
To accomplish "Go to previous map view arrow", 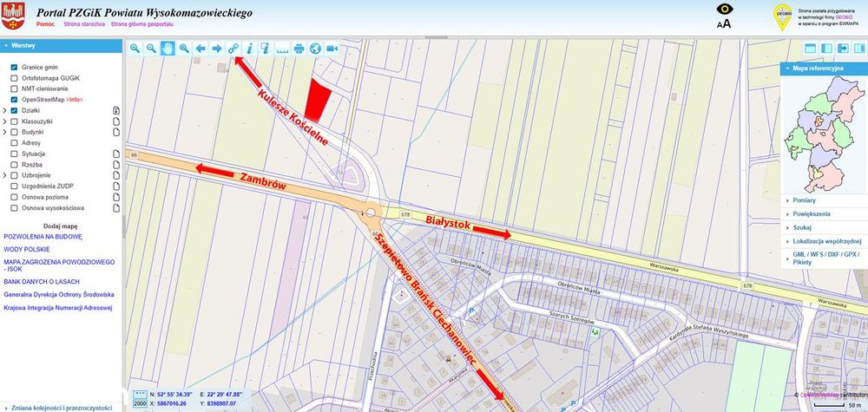I will click(x=201, y=49).
